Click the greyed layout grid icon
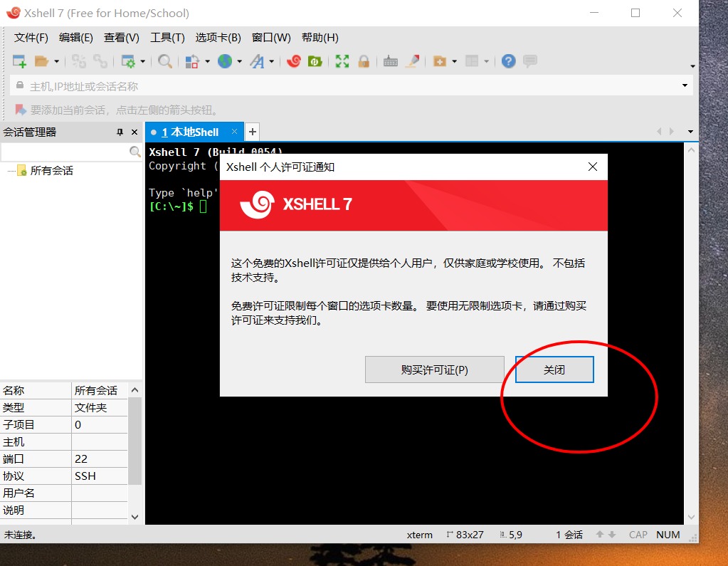728x566 pixels. (472, 61)
